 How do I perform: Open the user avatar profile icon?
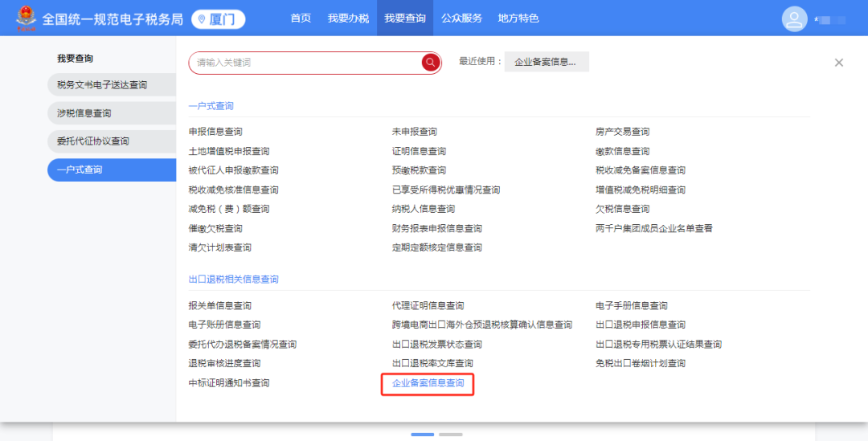pyautogui.click(x=794, y=18)
